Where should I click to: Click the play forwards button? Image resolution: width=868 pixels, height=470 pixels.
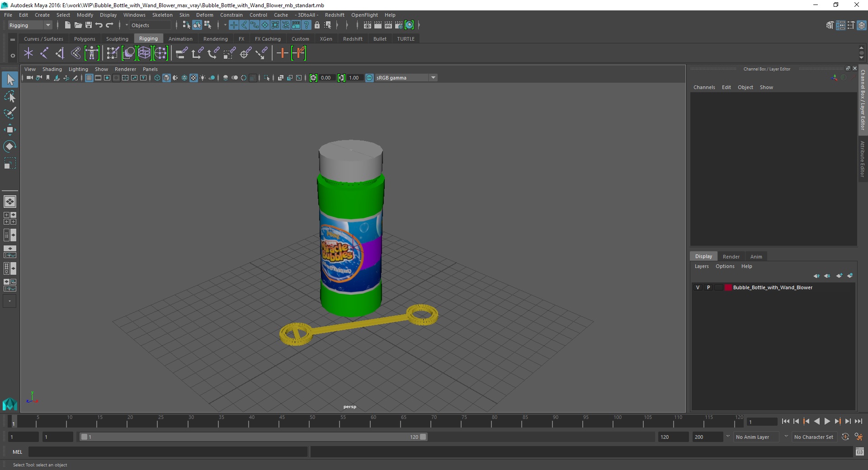click(x=827, y=421)
